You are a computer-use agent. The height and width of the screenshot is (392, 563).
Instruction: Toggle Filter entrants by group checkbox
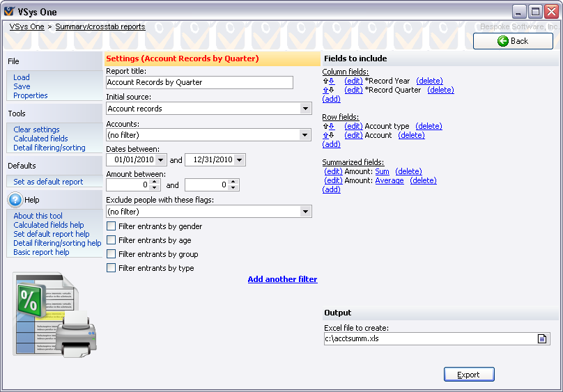(111, 254)
